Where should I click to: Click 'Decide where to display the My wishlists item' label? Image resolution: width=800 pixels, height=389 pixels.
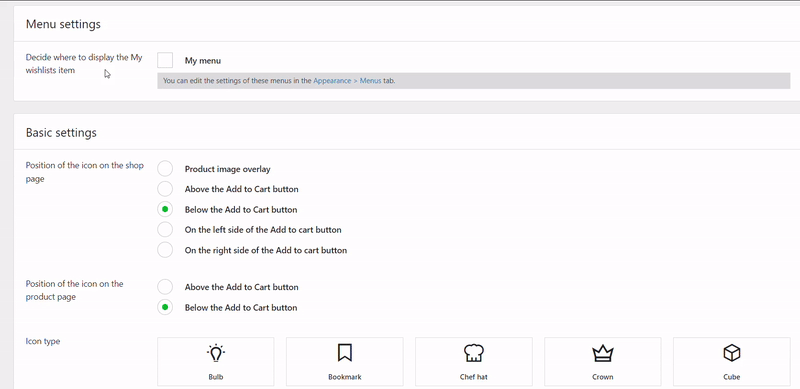[x=84, y=64]
